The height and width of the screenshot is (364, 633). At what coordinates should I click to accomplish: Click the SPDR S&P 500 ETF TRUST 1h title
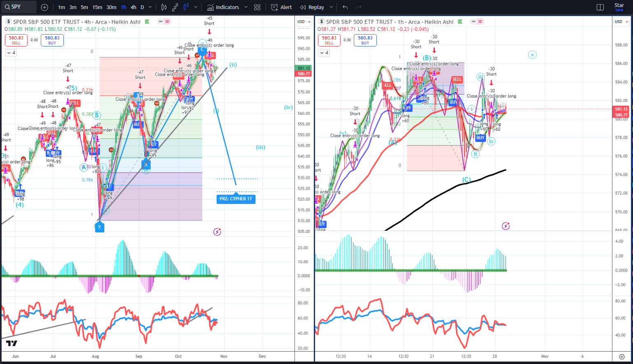pyautogui.click(x=390, y=22)
